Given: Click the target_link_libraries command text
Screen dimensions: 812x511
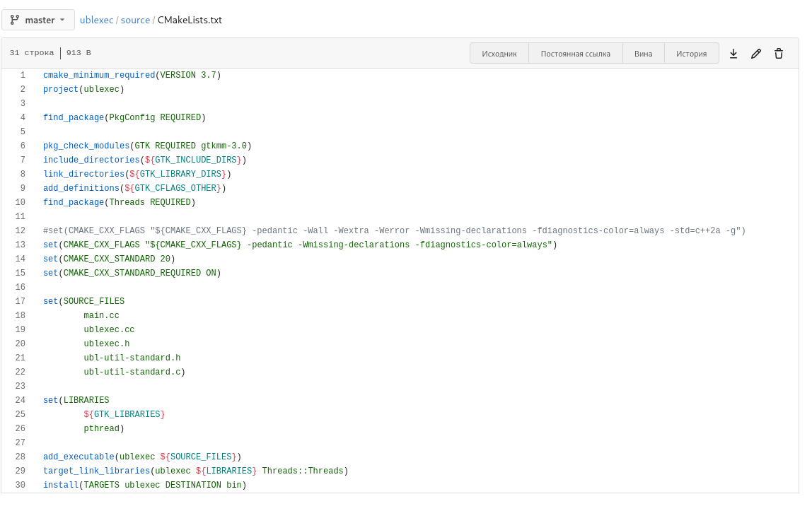Looking at the screenshot, I should [96, 471].
